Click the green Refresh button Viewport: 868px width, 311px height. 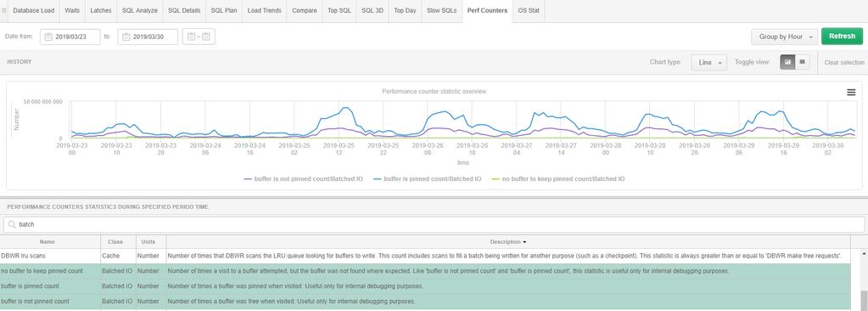pyautogui.click(x=842, y=37)
